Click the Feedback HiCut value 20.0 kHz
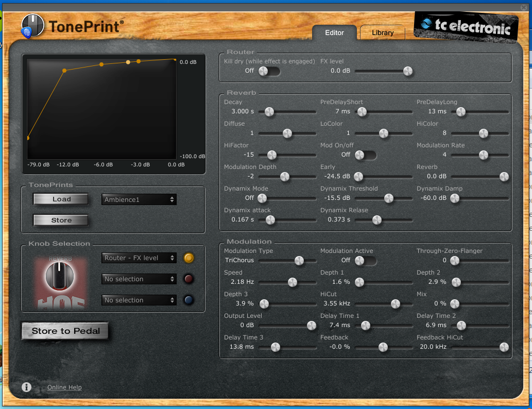This screenshot has width=532, height=409. (433, 347)
